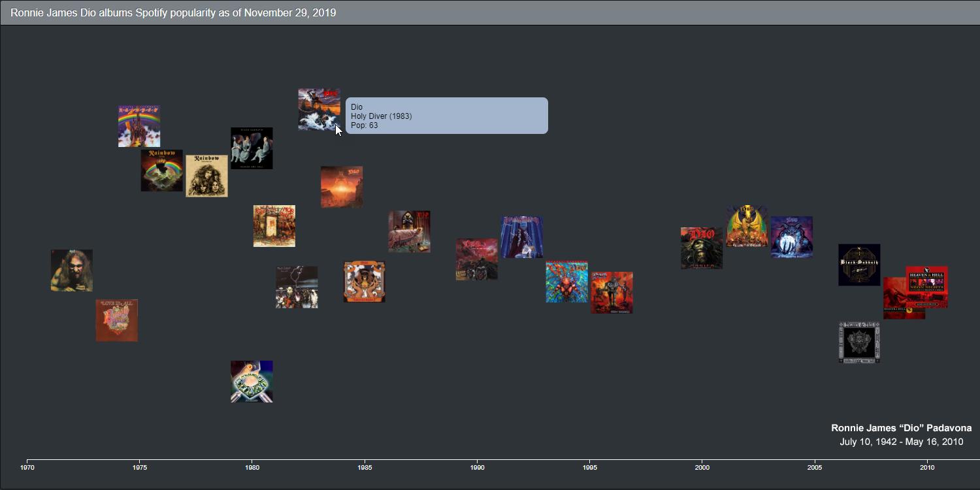
Task: Click the Holy Diver album cover
Action: (319, 109)
